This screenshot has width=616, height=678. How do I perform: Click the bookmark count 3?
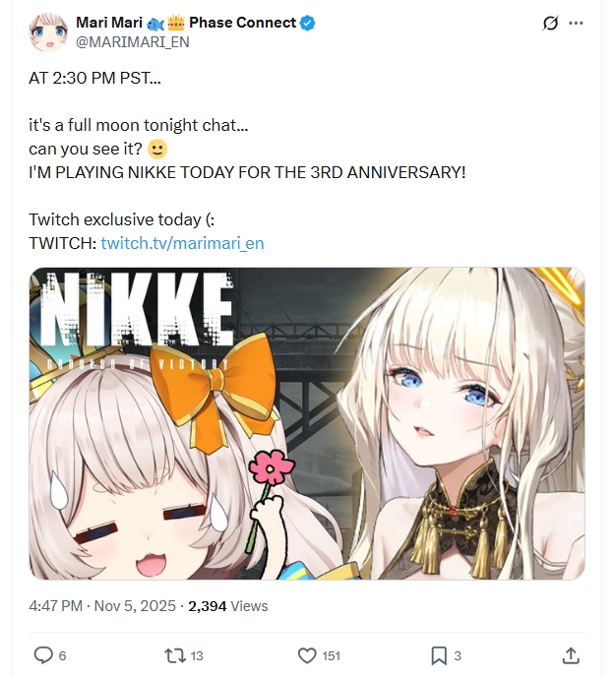click(458, 656)
